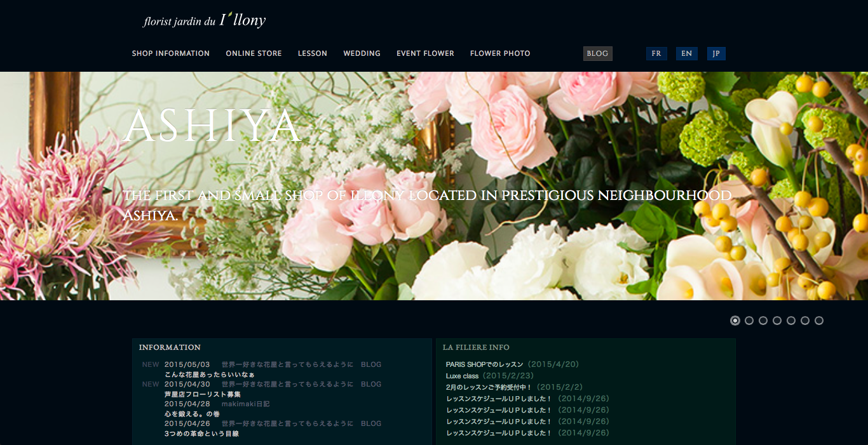Viewport: 868px width, 445px height.
Task: Click the BLOG tag on the 2015/04/26 entry
Action: click(x=371, y=423)
